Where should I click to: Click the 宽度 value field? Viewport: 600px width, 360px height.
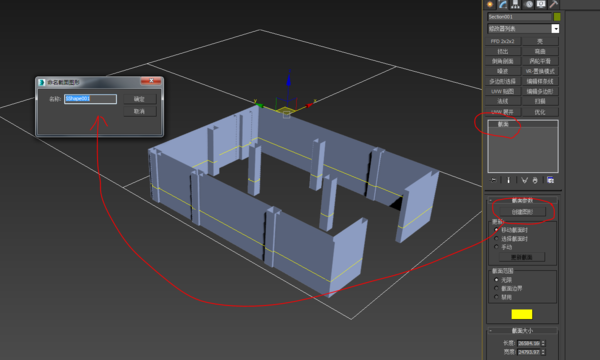click(528, 352)
